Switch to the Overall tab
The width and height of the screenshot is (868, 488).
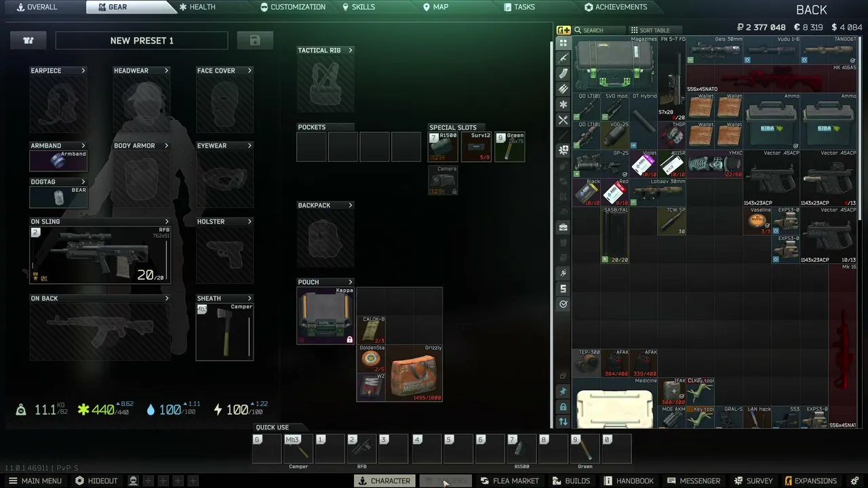tap(37, 7)
